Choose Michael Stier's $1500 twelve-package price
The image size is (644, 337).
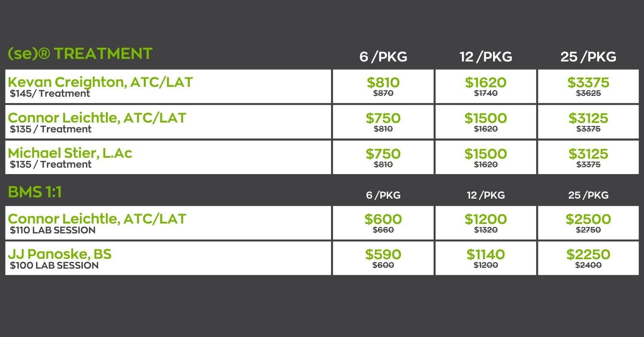tap(486, 154)
